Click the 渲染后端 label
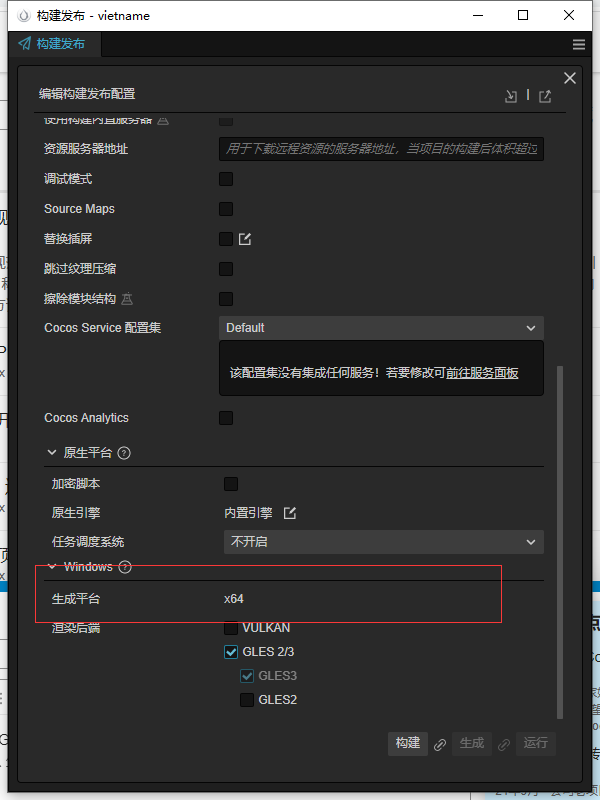600x800 pixels. (76, 628)
